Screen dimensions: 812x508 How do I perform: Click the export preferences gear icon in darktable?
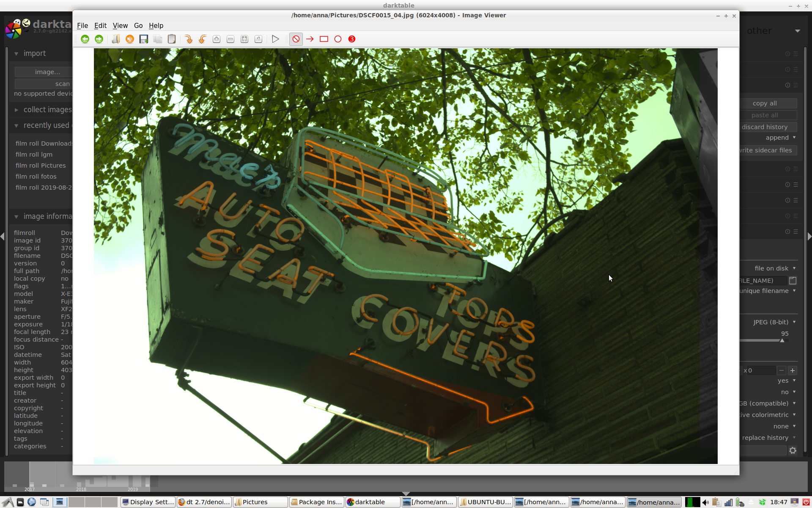tap(793, 450)
